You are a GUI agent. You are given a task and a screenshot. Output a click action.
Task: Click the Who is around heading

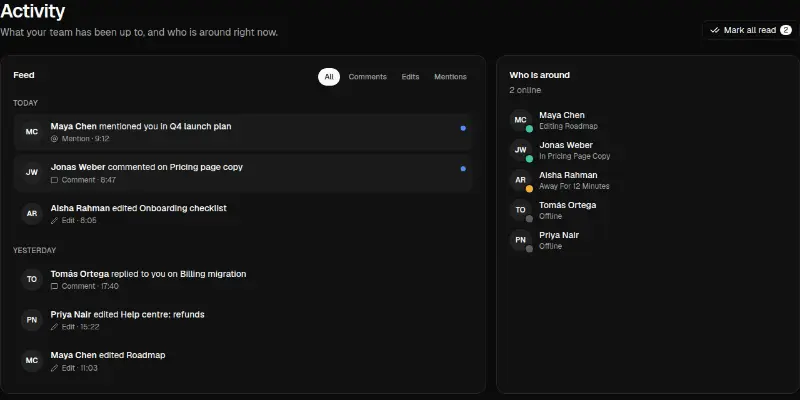tap(539, 75)
